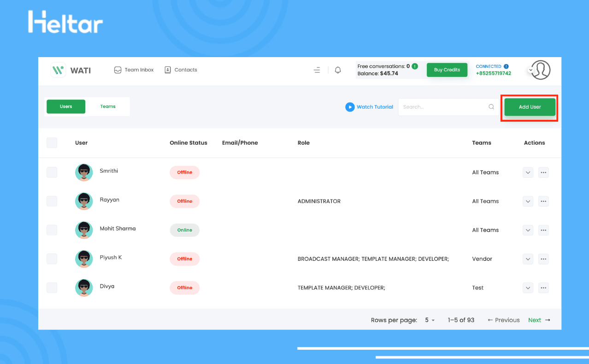This screenshot has height=364, width=589.
Task: Tick the checkbox for Mohit Sharma
Action: (x=52, y=230)
